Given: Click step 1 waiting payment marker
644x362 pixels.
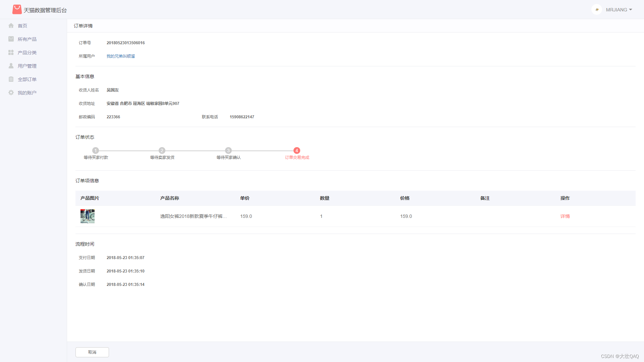Looking at the screenshot, I should coord(96,150).
